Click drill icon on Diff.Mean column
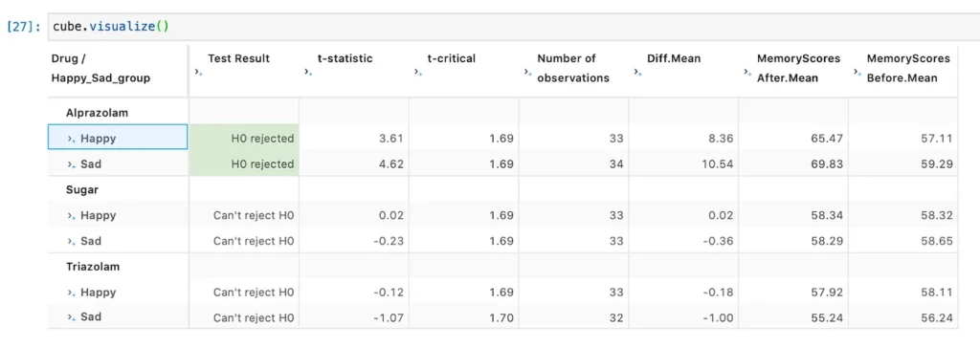Viewport: 980px width, 348px height. (x=637, y=72)
